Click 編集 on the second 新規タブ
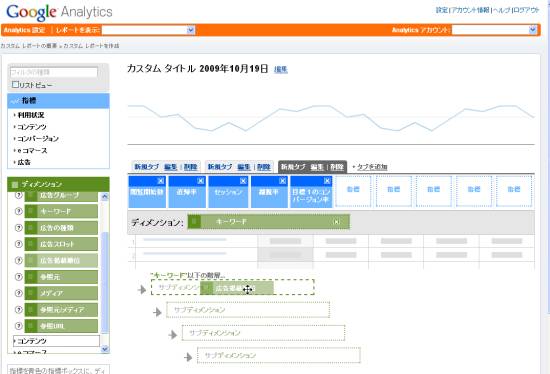The height and width of the screenshot is (374, 550). 243,167
